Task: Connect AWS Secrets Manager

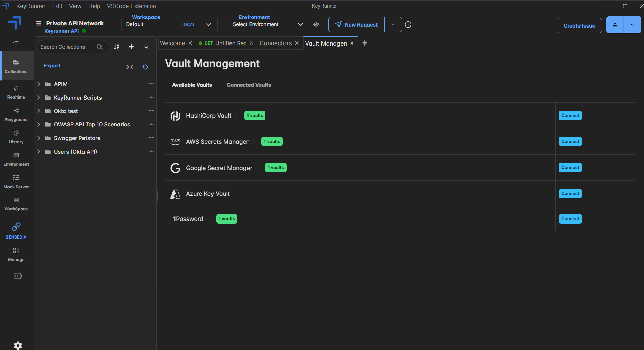Action: point(570,141)
